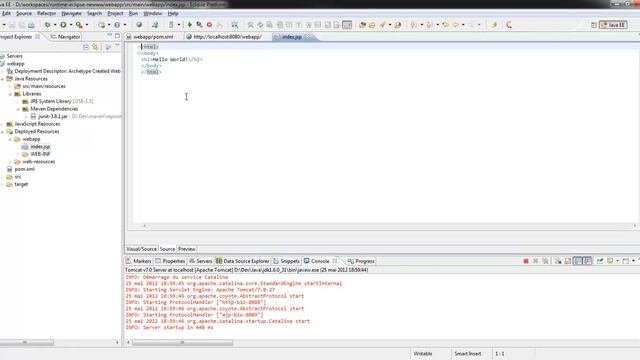This screenshot has height=360, width=640.
Task: Click the Java EE perspective button
Action: (613, 25)
